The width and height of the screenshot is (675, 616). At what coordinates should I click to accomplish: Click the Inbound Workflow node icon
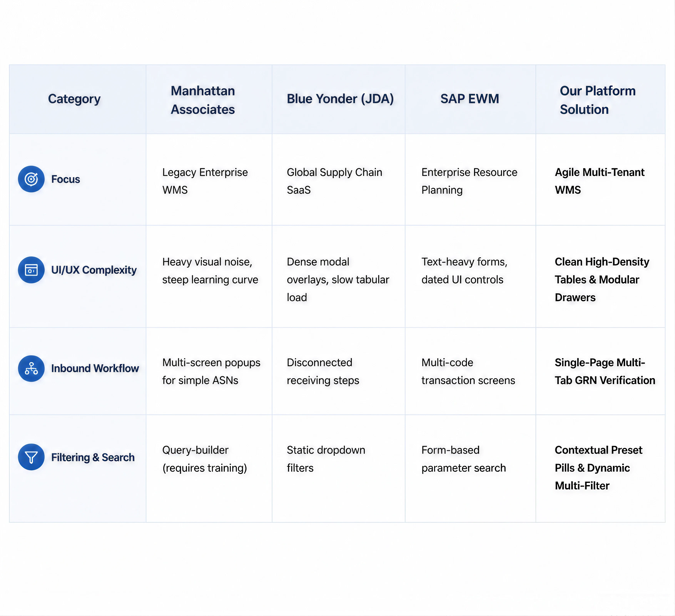[31, 368]
